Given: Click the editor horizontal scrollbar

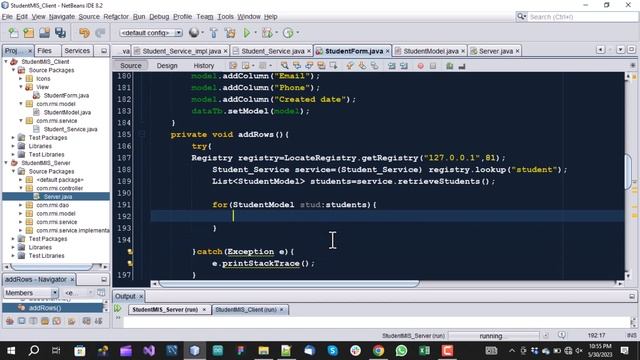Looking at the screenshot, I should pyautogui.click(x=288, y=283).
